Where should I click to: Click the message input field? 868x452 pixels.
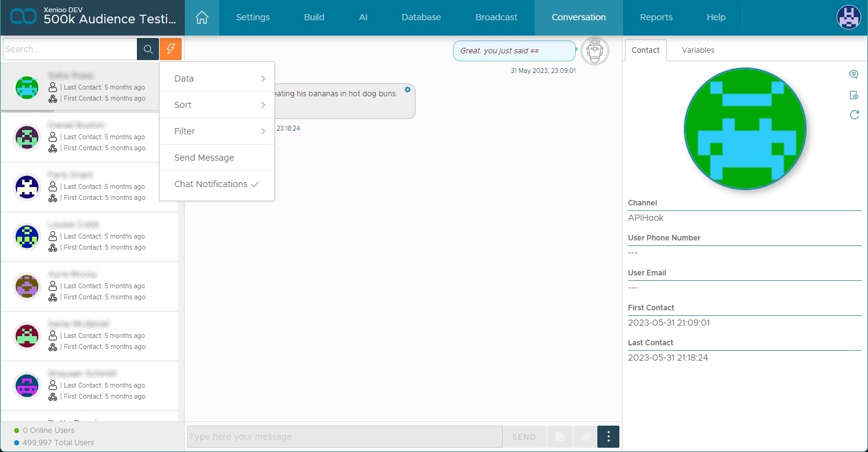point(344,437)
